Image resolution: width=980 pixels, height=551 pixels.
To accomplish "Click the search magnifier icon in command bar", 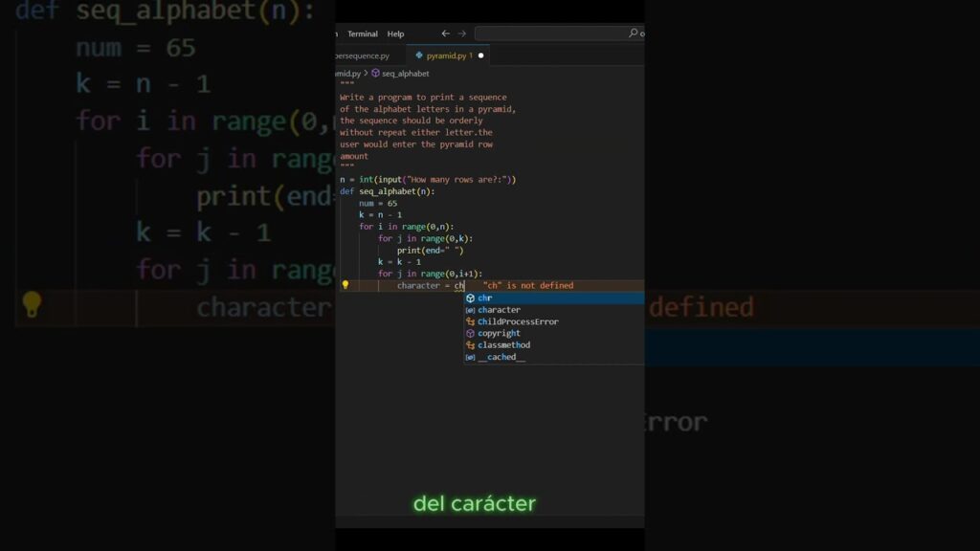I will (x=633, y=33).
